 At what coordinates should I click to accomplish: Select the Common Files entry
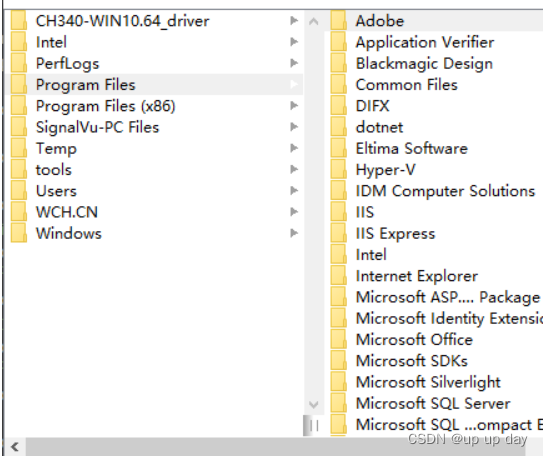pos(407,85)
